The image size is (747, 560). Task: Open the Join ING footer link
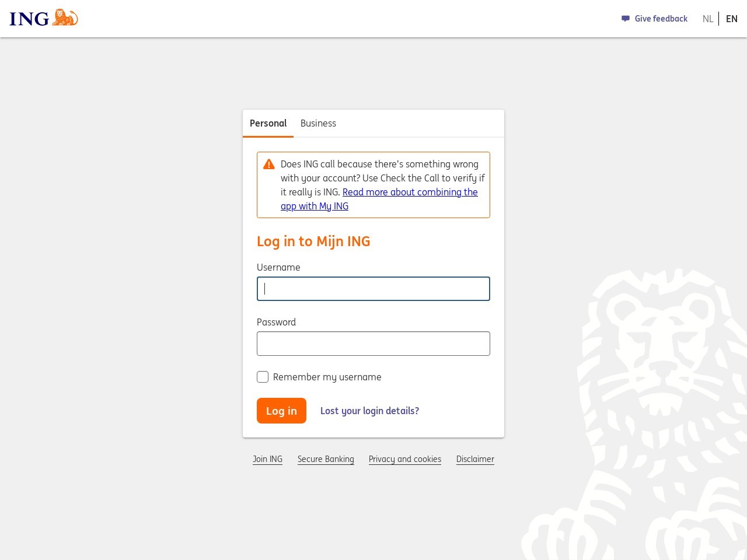pyautogui.click(x=267, y=459)
